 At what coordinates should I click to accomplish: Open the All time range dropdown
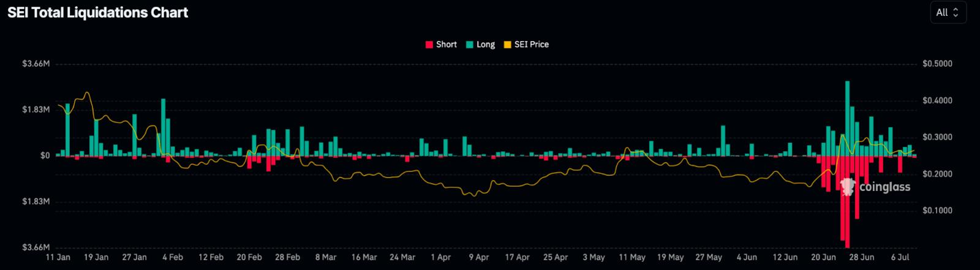tap(948, 12)
